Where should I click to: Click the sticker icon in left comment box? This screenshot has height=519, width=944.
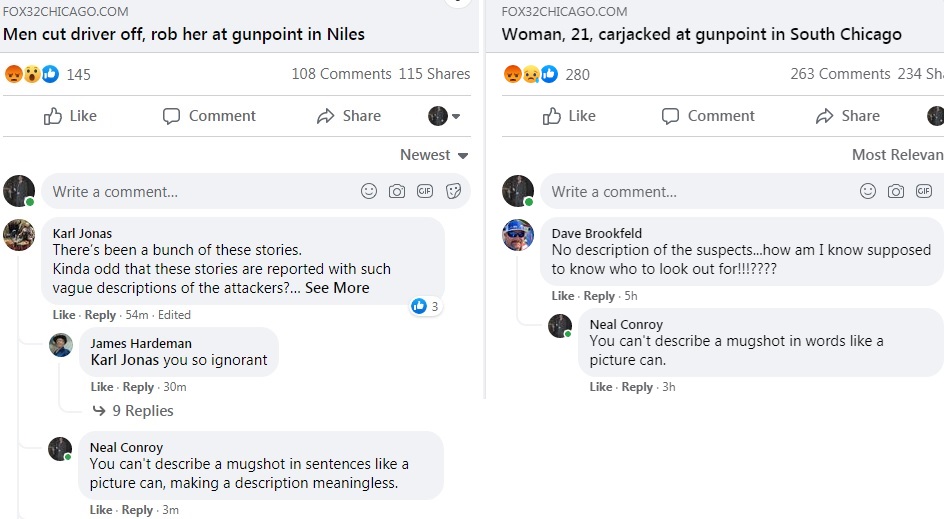[453, 191]
